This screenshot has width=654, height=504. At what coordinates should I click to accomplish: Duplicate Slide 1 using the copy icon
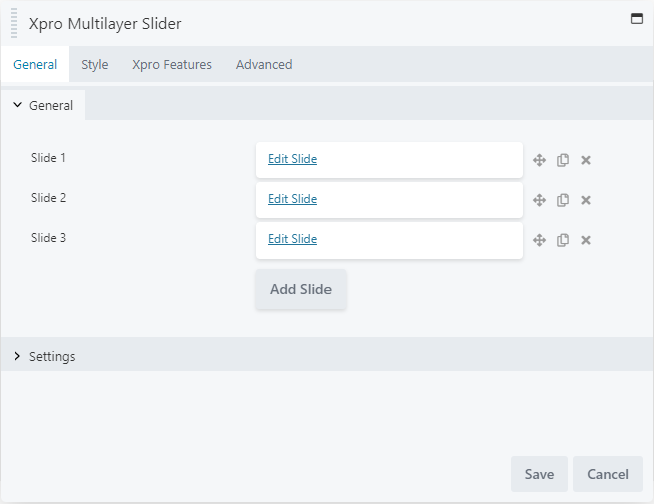(x=563, y=160)
